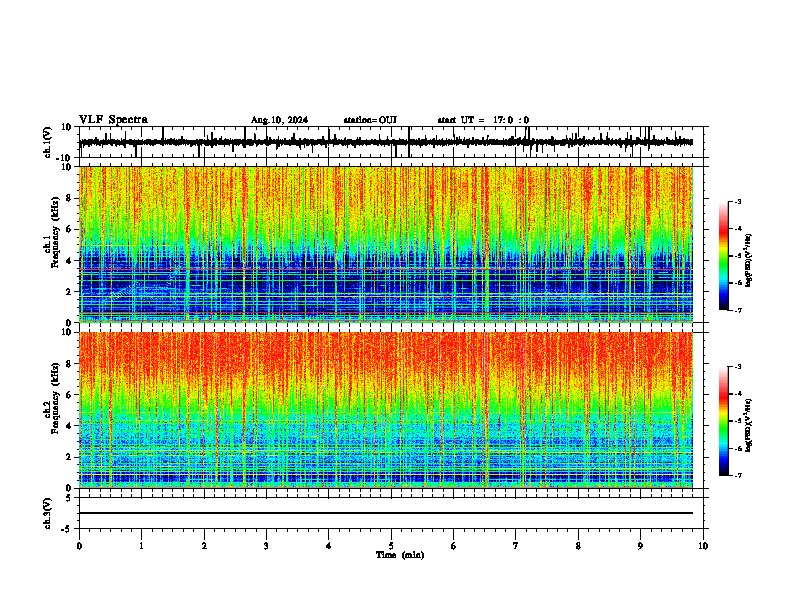Click the ch.2 "Frequency (kHz)" axis label
The image size is (792, 612).
(x=56, y=398)
